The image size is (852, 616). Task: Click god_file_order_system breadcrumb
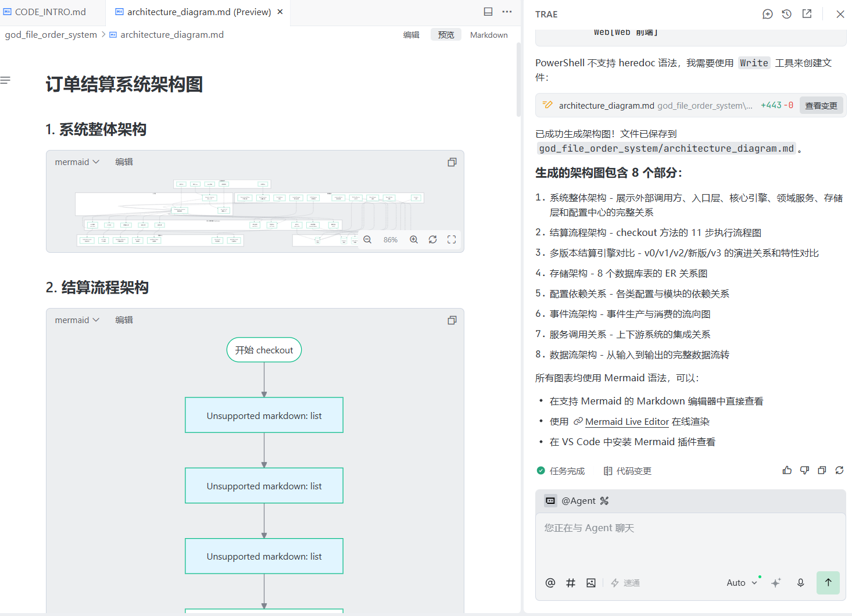[x=51, y=35]
